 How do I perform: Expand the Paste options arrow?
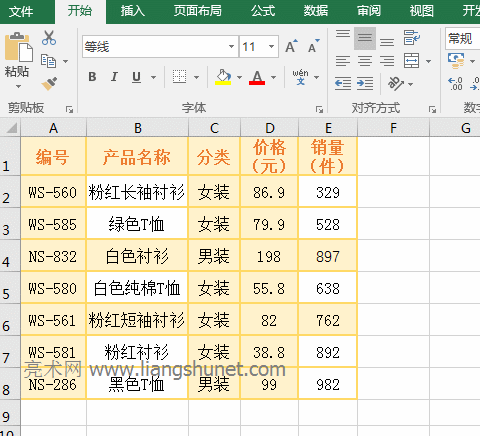pos(18,87)
